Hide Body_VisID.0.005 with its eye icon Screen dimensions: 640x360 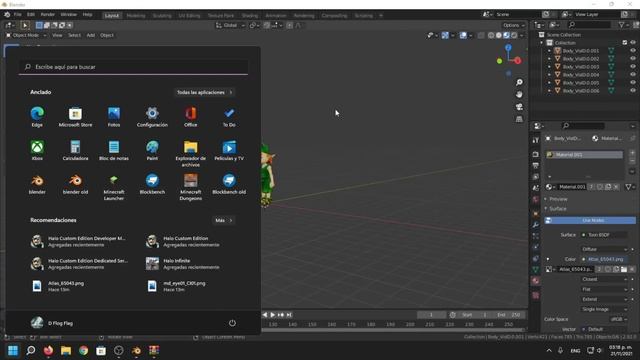633,82
